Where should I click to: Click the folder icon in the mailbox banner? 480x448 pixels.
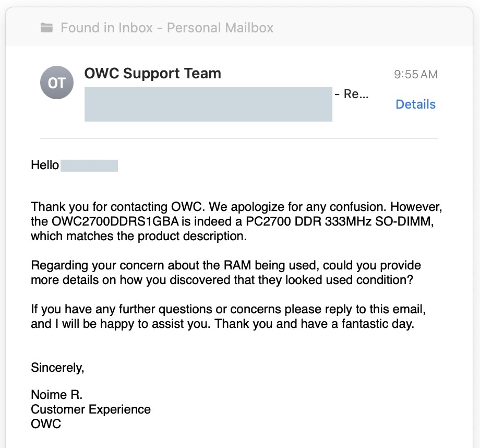pos(46,28)
